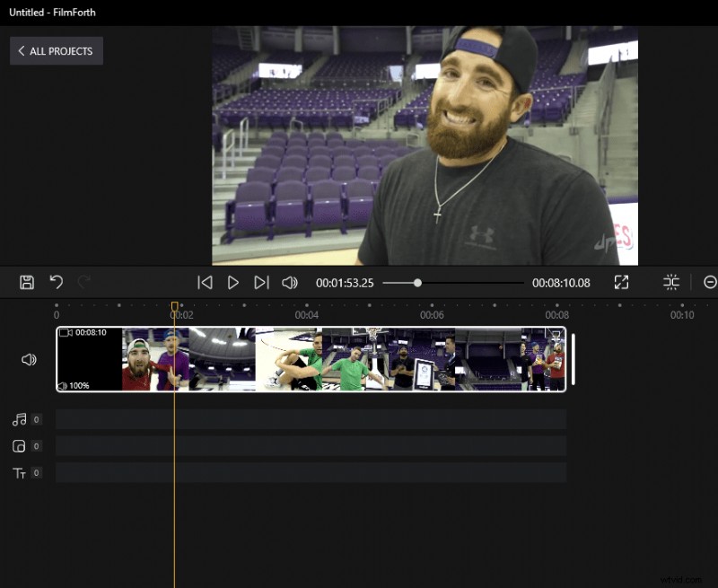718x588 pixels.
Task: Save the current project
Action: tap(26, 282)
